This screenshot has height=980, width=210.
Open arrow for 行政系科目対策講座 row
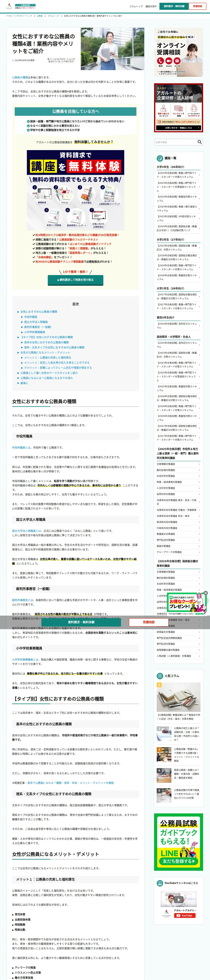[x=199, y=528]
